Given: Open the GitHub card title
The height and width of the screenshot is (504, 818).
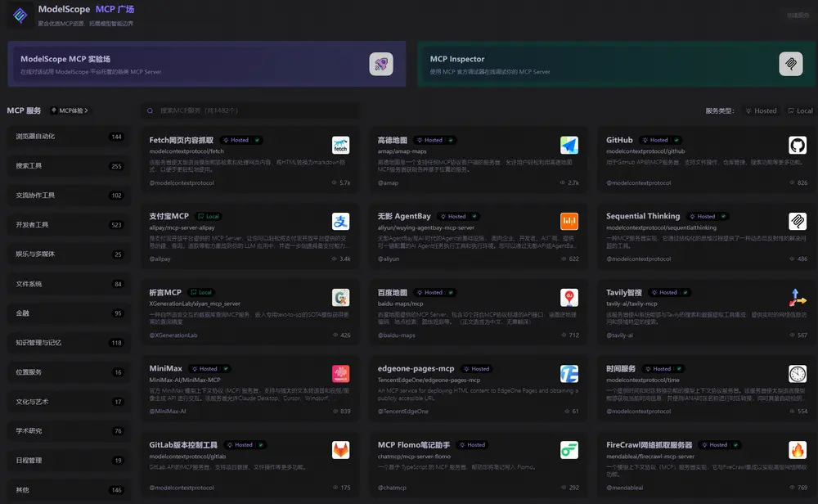Looking at the screenshot, I should coord(619,140).
